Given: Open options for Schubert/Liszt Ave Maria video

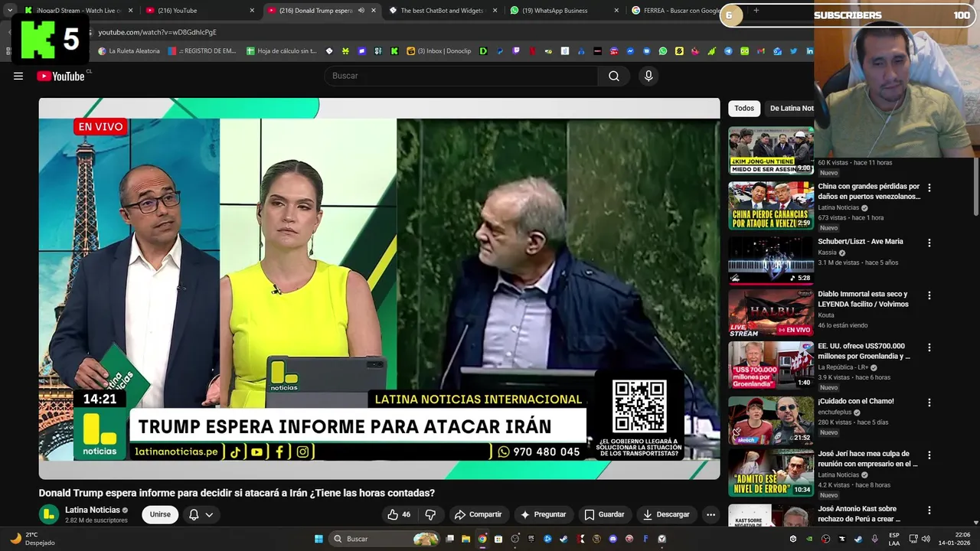Looking at the screenshot, I should (x=929, y=243).
